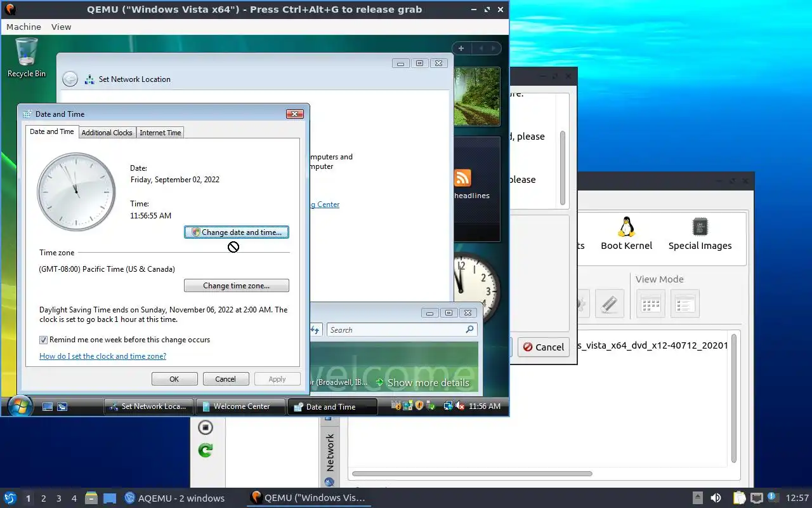
Task: Select the icon grid view mode
Action: [651, 304]
